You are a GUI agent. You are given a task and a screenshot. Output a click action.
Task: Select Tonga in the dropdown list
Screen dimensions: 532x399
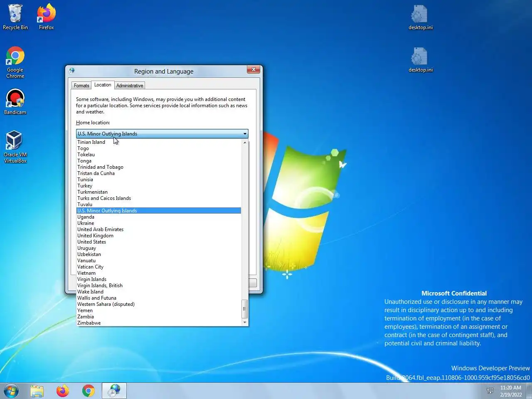[159, 161]
